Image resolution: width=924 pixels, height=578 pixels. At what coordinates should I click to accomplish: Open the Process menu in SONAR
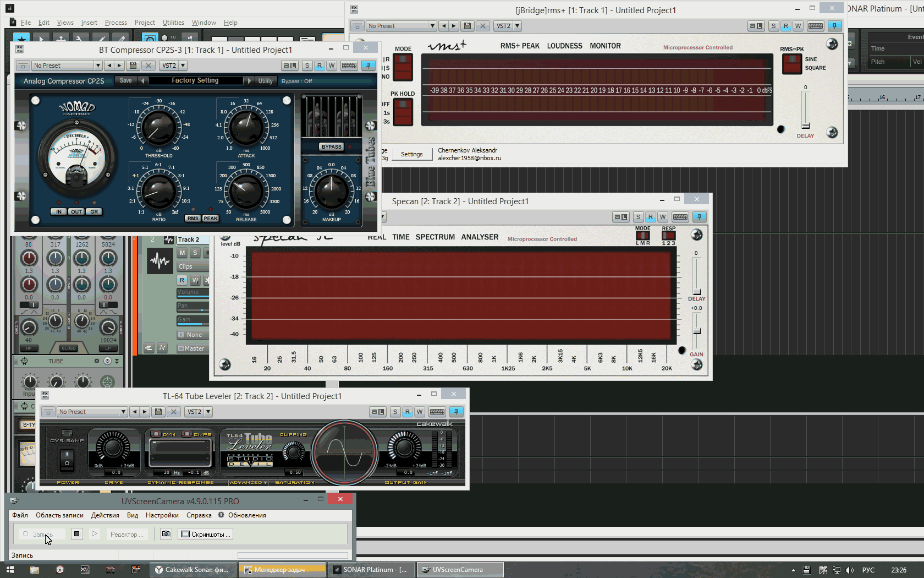(x=116, y=23)
